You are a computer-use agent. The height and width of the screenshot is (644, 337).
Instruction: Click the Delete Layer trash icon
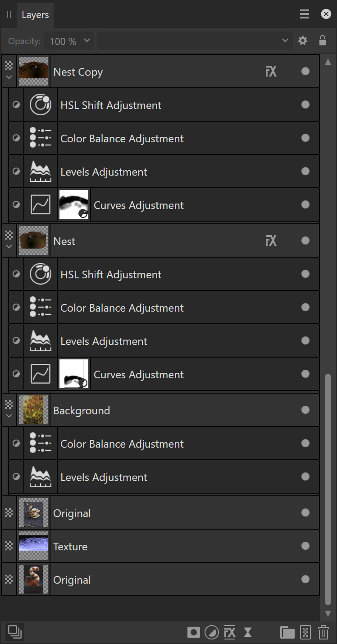323,632
